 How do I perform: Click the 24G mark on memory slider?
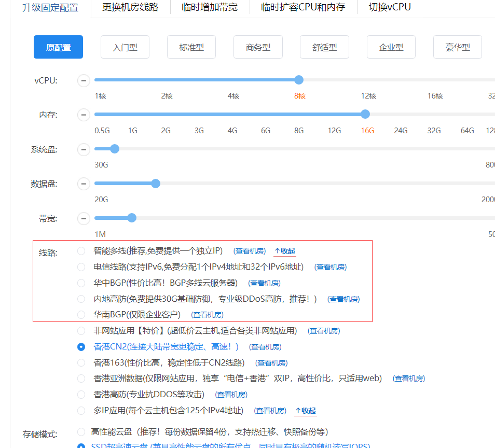pos(401,115)
